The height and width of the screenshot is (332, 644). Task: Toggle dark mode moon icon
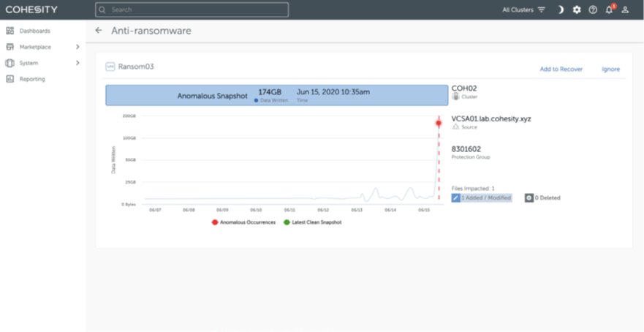click(561, 10)
